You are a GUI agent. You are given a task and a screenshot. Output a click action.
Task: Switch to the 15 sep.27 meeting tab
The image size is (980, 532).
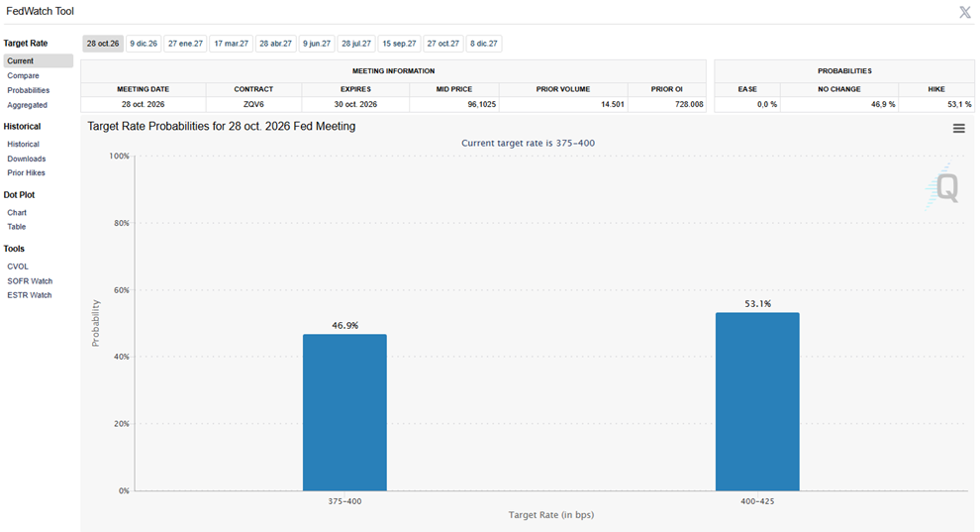pyautogui.click(x=399, y=44)
